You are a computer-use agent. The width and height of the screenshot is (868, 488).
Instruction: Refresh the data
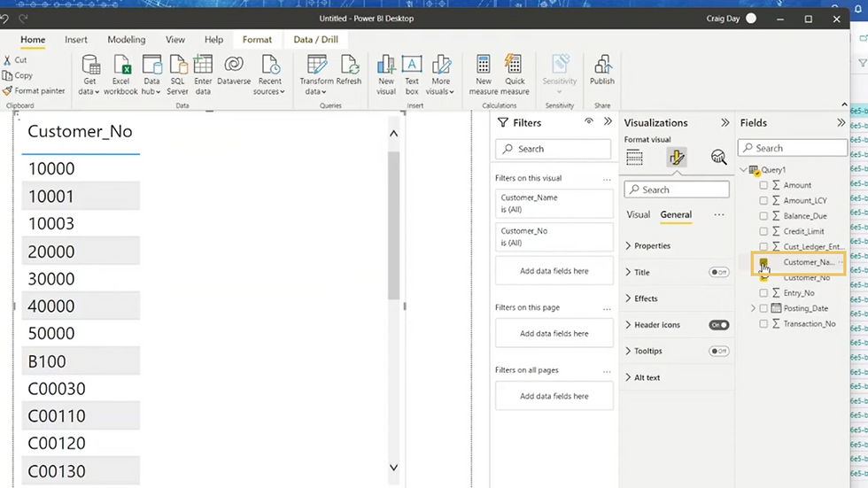(x=349, y=70)
